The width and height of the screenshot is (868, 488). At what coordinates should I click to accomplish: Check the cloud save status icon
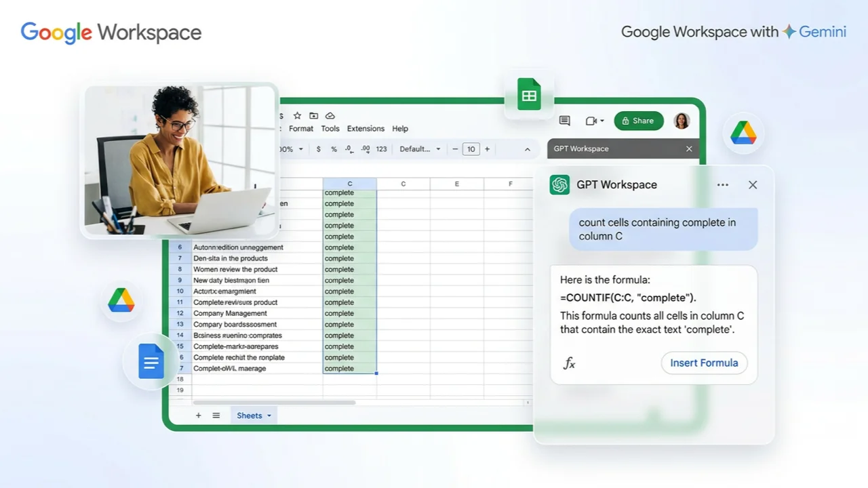pos(330,116)
